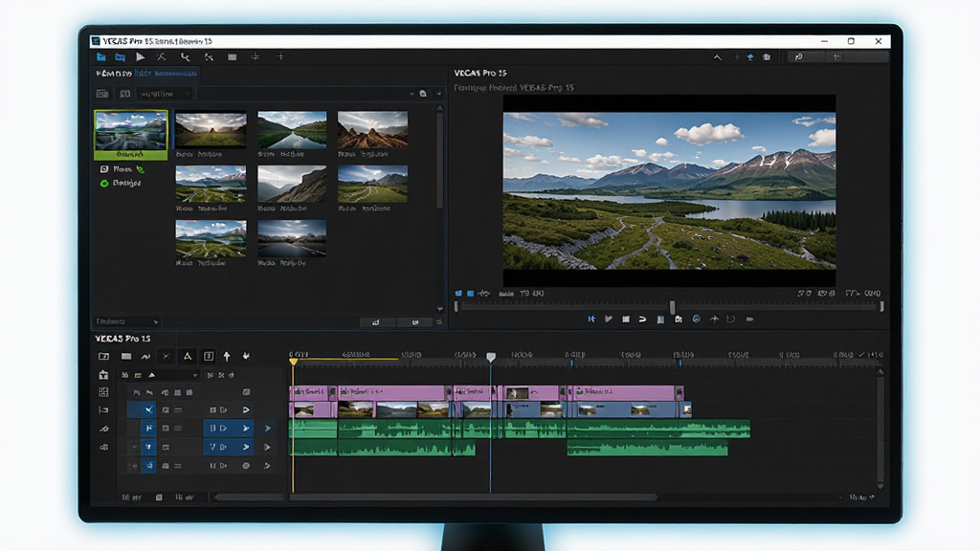Click the play arrow beside second audio track
980x551 pixels.
pos(268,448)
